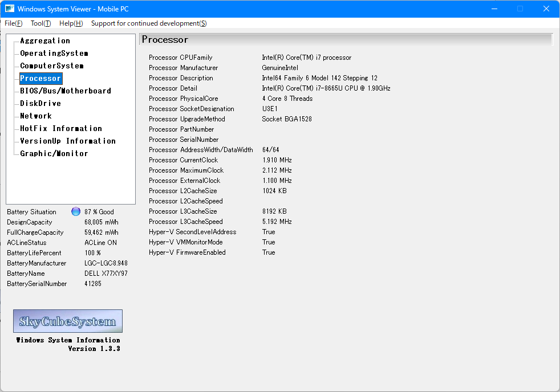This screenshot has width=560, height=392.
Task: Open the Tool menu
Action: coord(40,23)
